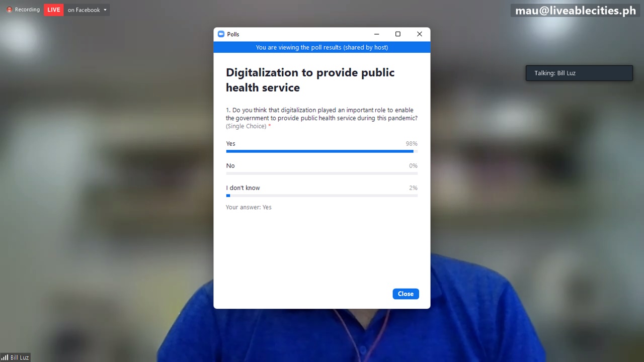Click the 'No' option label
Viewport: 644px width, 362px height.
(230, 166)
